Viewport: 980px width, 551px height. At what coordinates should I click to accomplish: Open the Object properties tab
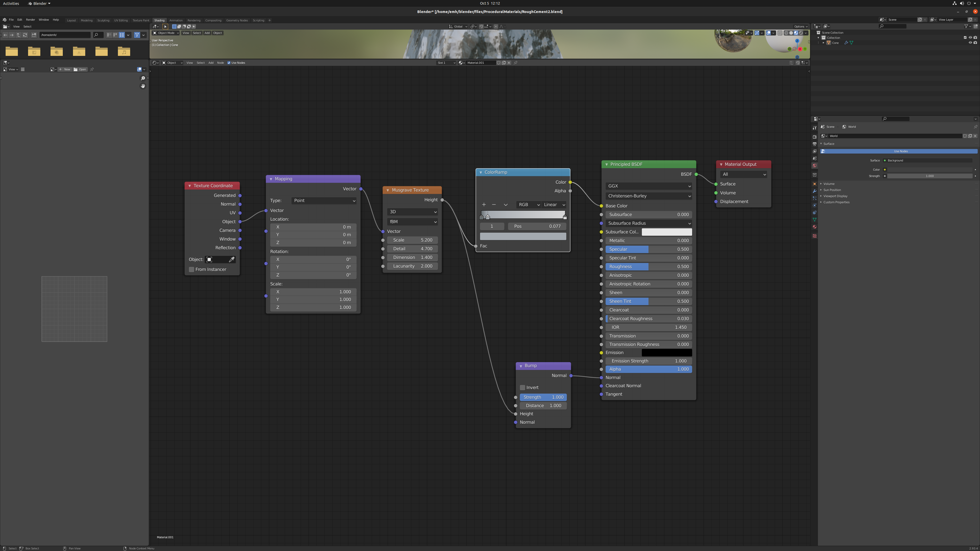point(815,184)
